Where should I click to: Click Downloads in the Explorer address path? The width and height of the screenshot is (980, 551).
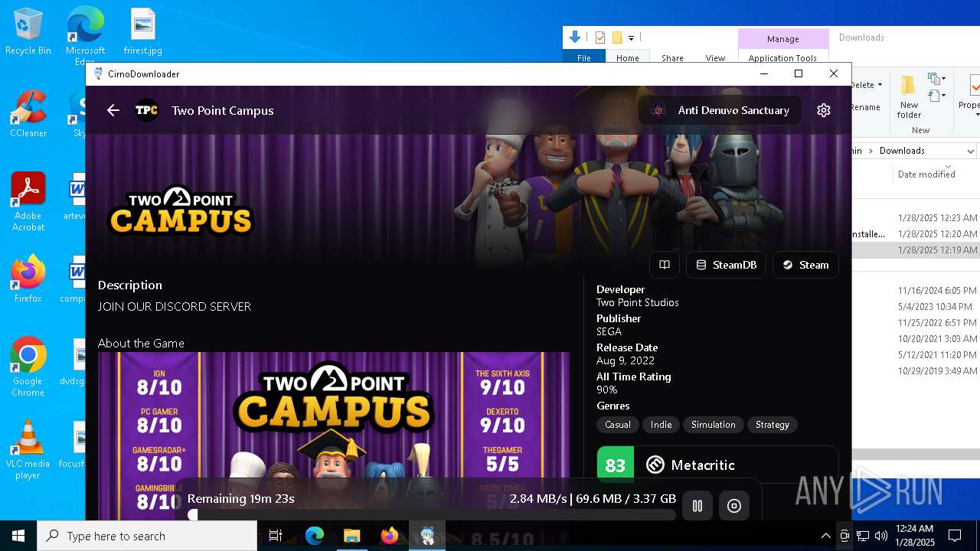click(x=902, y=151)
